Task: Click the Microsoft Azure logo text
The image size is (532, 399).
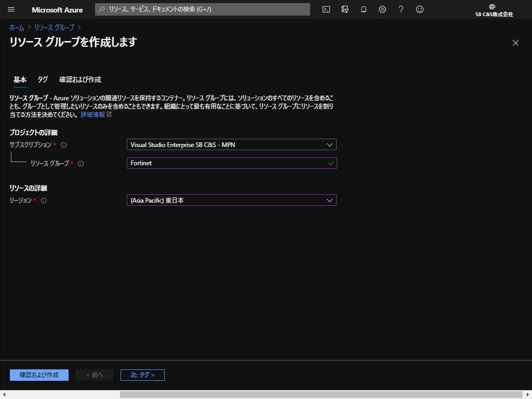Action: (x=57, y=10)
